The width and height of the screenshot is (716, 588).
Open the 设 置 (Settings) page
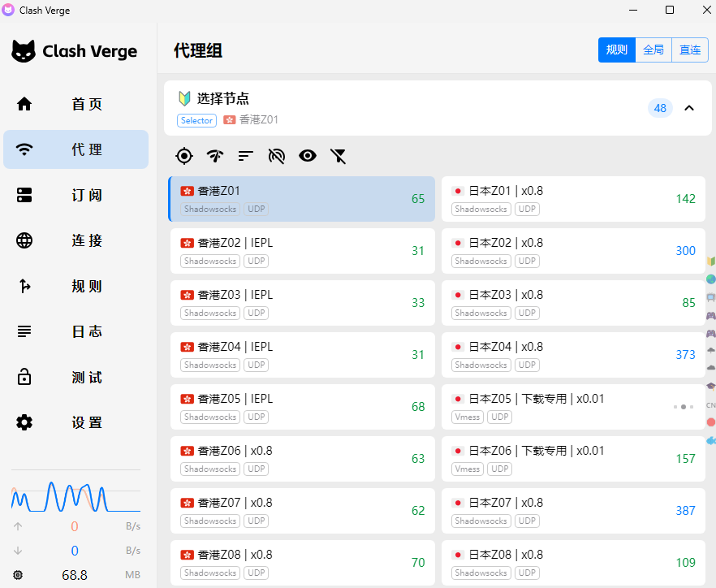point(75,422)
